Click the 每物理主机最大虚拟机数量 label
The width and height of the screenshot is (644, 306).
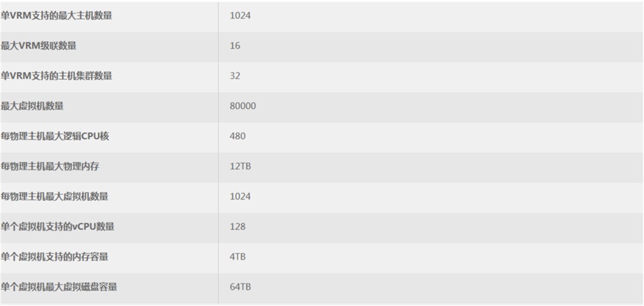pos(54,196)
